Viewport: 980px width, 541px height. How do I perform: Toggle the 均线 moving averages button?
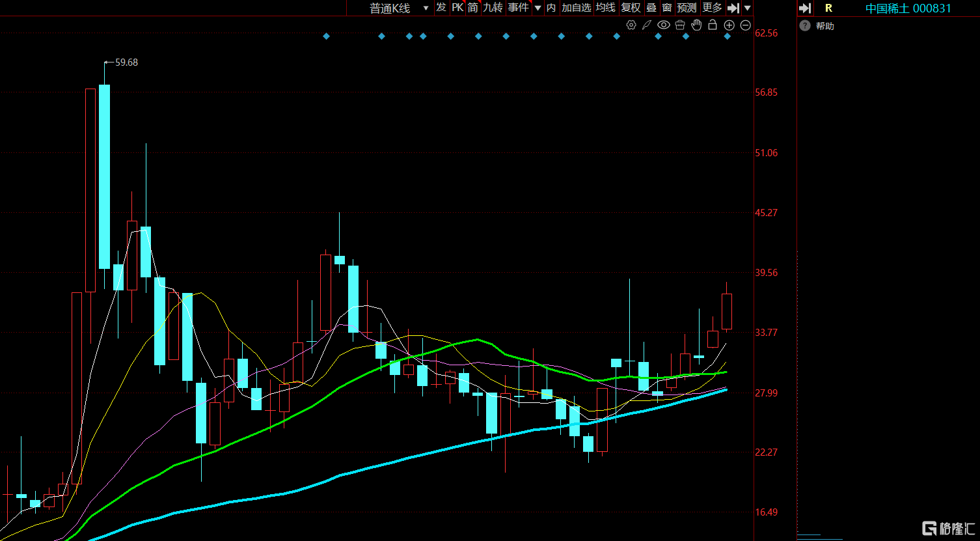(x=606, y=8)
